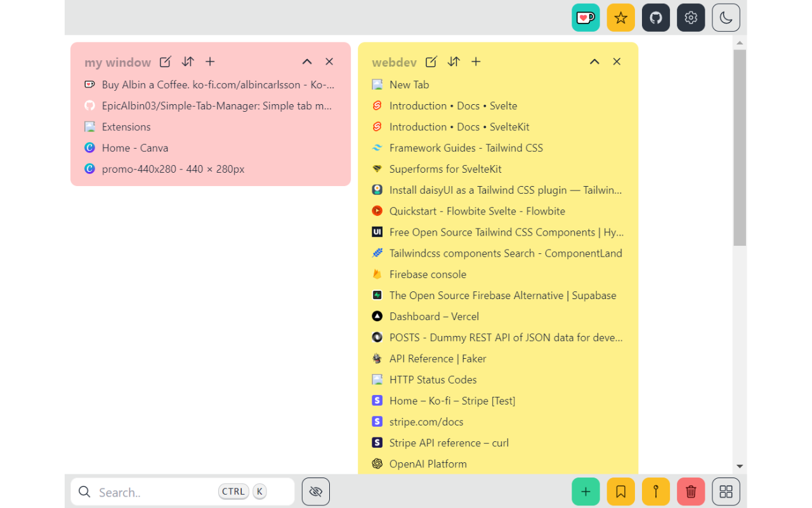Screen dimensions: 812x508
Task: Click the OpenAI Platform favicon
Action: (377, 464)
